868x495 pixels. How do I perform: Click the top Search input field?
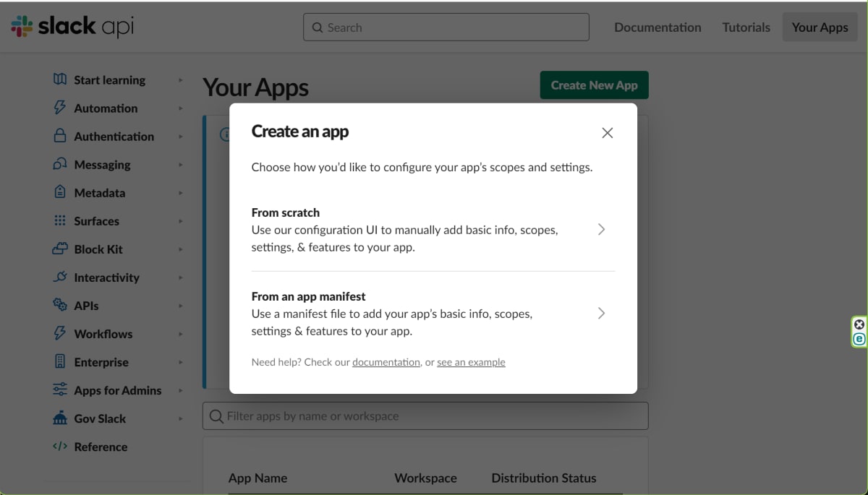(446, 27)
